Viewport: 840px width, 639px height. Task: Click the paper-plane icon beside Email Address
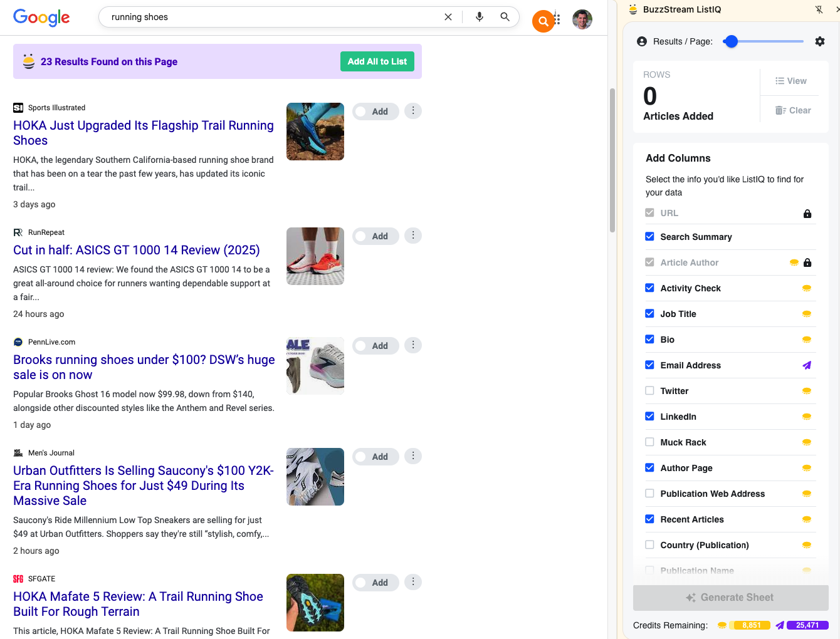pyautogui.click(x=807, y=365)
